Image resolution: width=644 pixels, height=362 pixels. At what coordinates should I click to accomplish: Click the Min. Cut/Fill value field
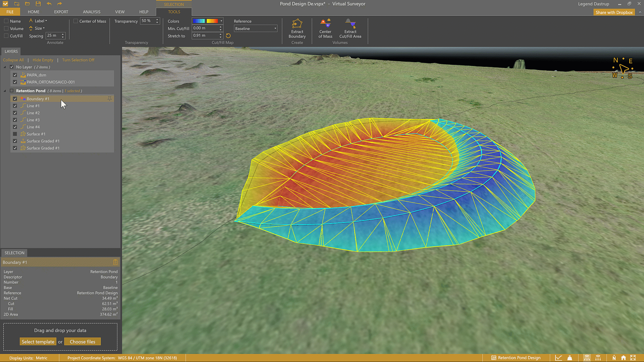coord(205,28)
